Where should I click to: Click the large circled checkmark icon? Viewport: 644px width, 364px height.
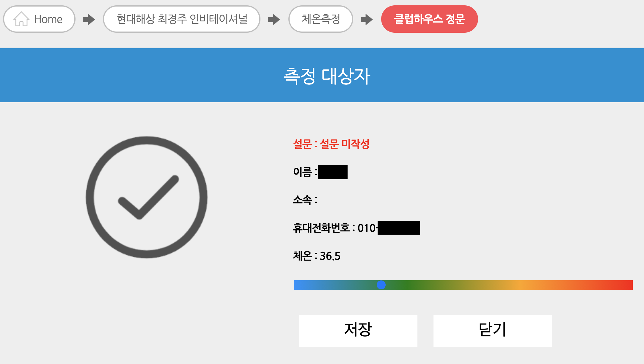(x=147, y=197)
